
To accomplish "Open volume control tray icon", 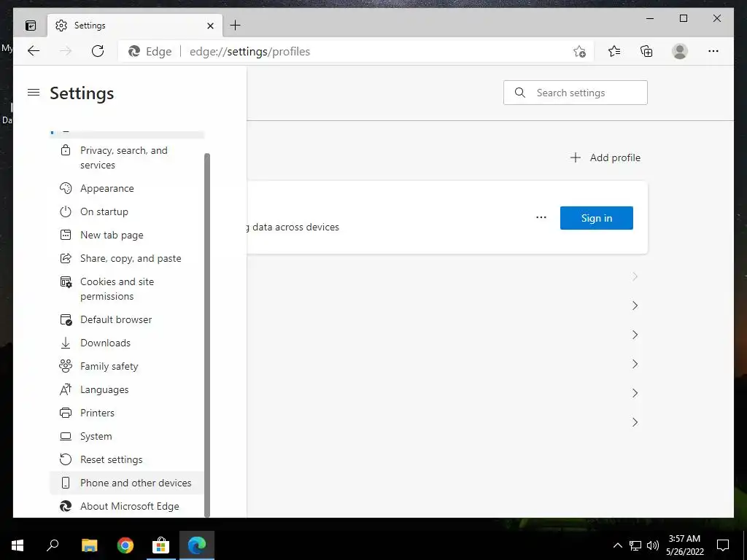I will [653, 545].
